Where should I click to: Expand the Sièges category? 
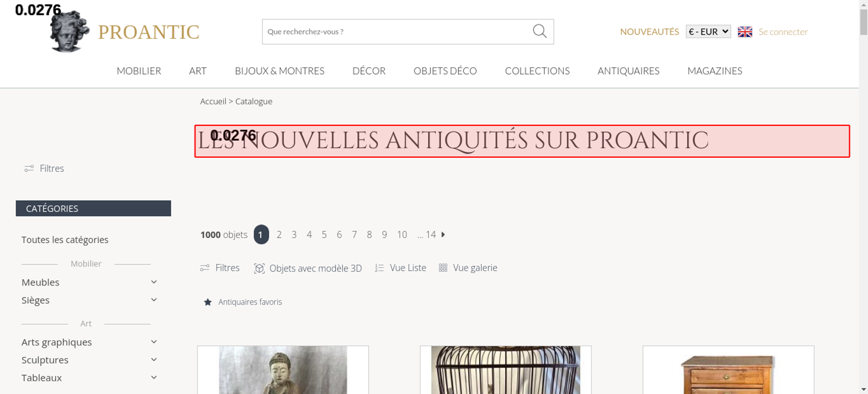point(154,300)
